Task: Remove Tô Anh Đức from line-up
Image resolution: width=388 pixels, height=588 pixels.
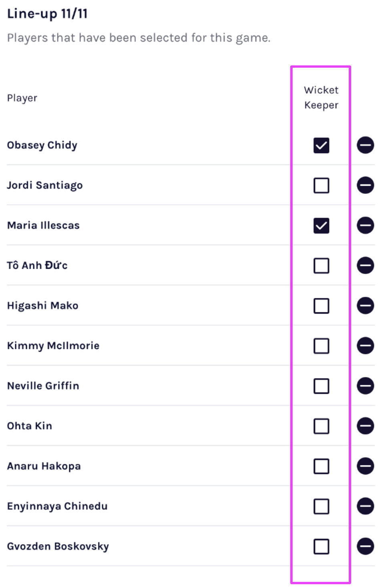Action: point(365,265)
